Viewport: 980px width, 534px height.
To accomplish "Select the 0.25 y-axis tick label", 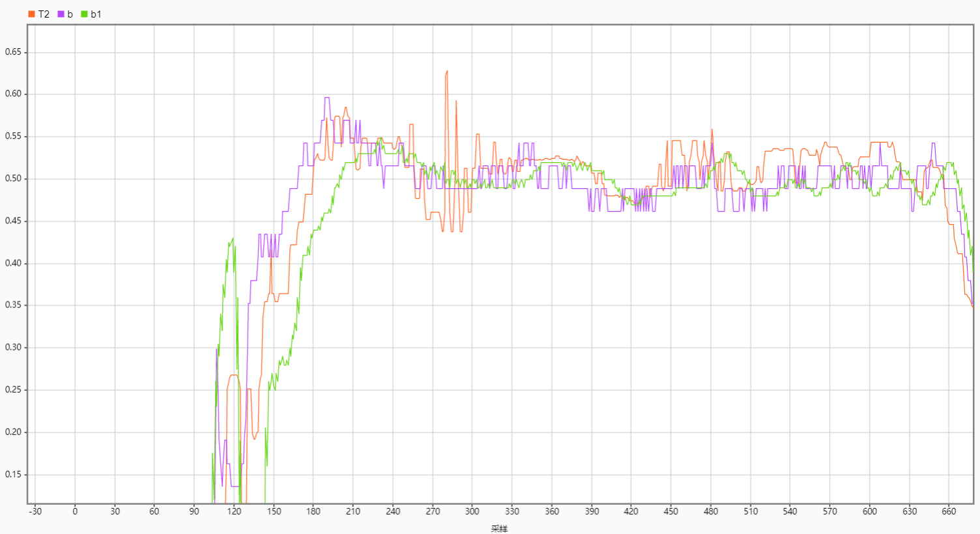I will click(x=13, y=390).
